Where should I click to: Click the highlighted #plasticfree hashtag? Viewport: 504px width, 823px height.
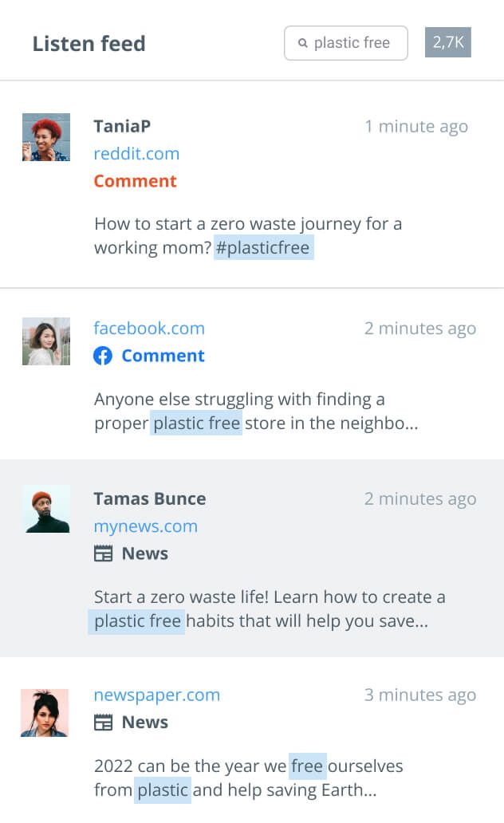coord(263,247)
